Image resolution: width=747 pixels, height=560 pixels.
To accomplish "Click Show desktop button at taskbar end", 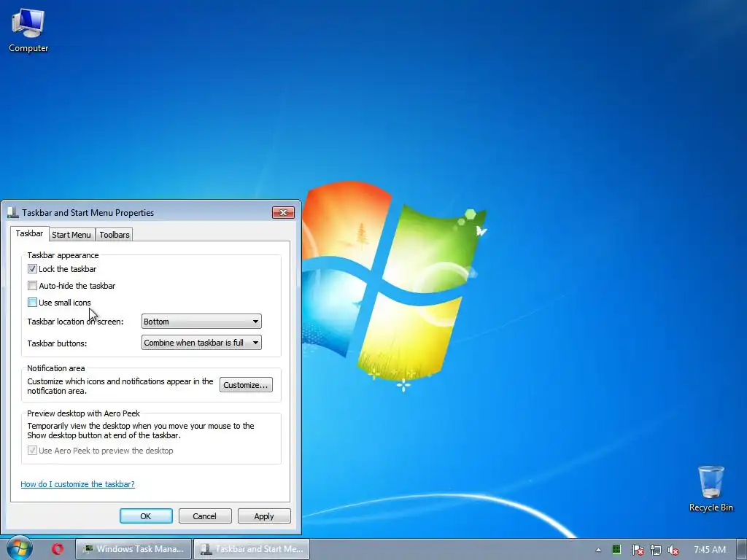I will (742, 550).
